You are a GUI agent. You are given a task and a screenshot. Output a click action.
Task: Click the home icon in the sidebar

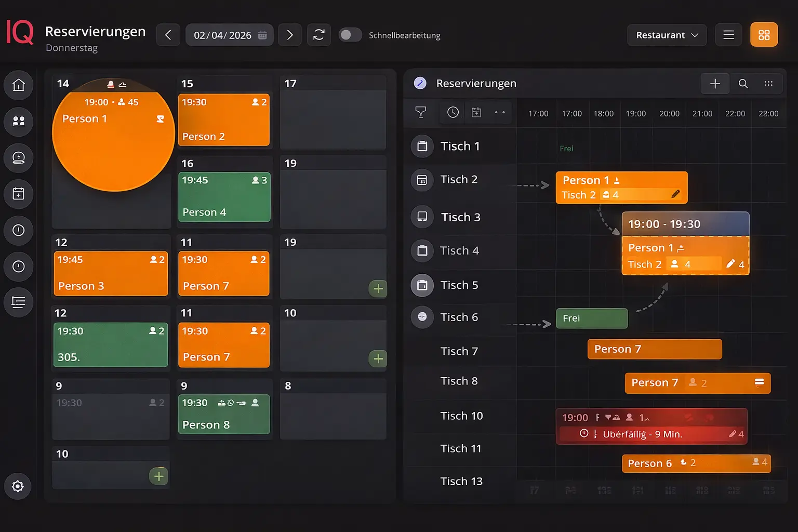pos(19,85)
